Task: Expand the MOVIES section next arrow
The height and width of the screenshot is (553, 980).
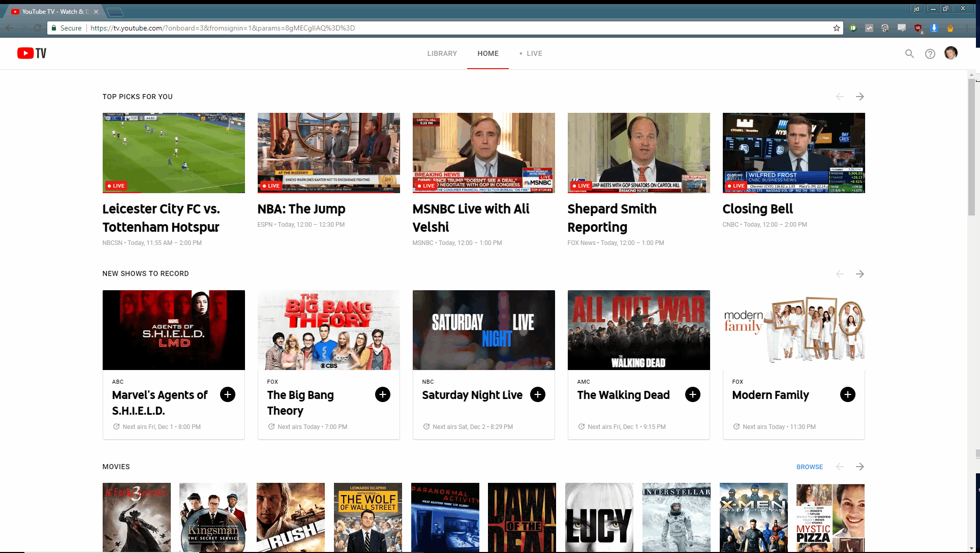Action: 860,466
